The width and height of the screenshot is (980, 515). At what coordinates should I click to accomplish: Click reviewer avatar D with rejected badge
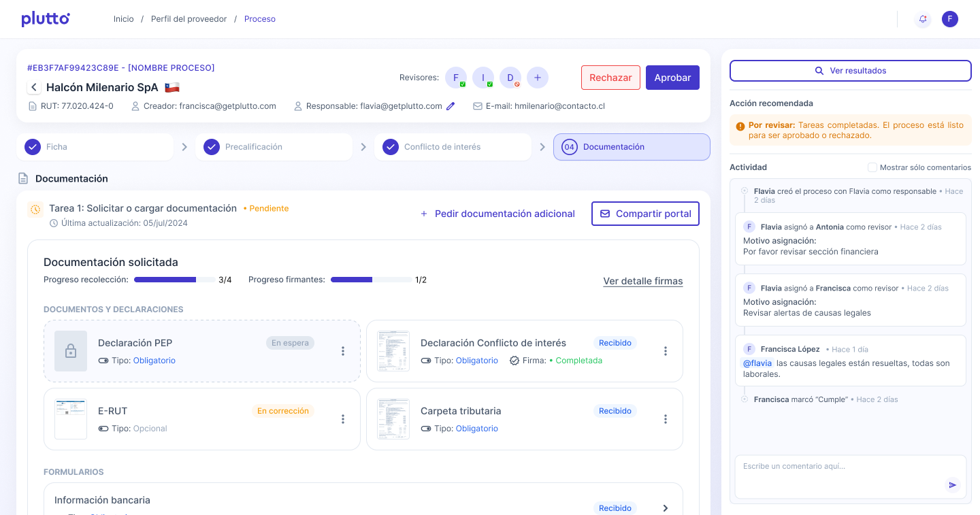coord(510,78)
